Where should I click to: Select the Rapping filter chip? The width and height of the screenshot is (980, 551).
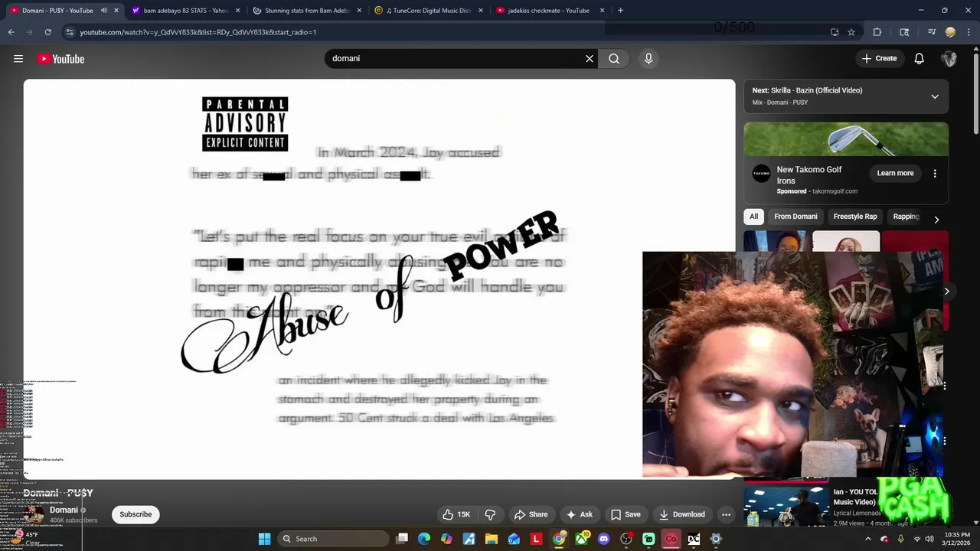pos(906,217)
